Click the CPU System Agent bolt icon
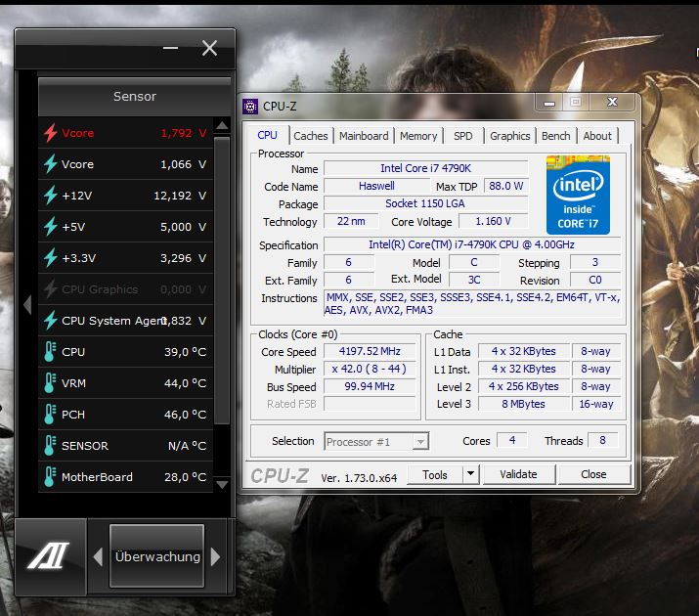 [51, 321]
